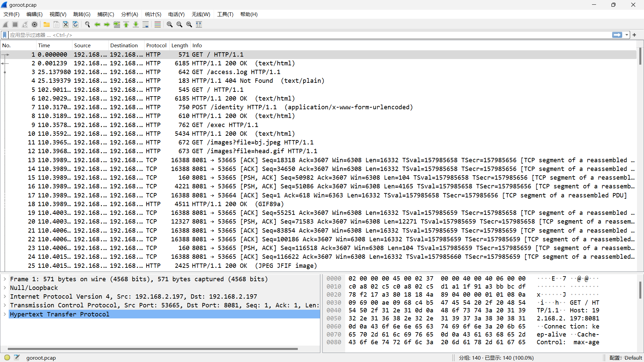The width and height of the screenshot is (644, 362).
Task: Go to the first packet
Action: click(x=126, y=24)
